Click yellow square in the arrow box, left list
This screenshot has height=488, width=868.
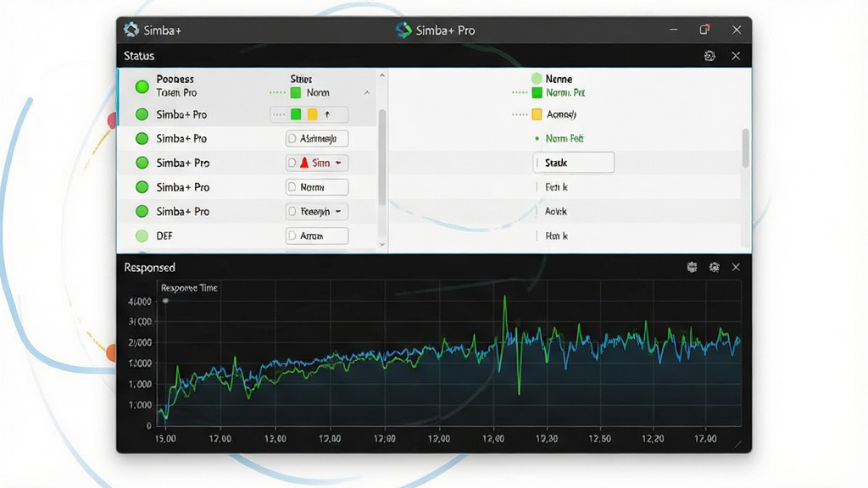point(312,114)
